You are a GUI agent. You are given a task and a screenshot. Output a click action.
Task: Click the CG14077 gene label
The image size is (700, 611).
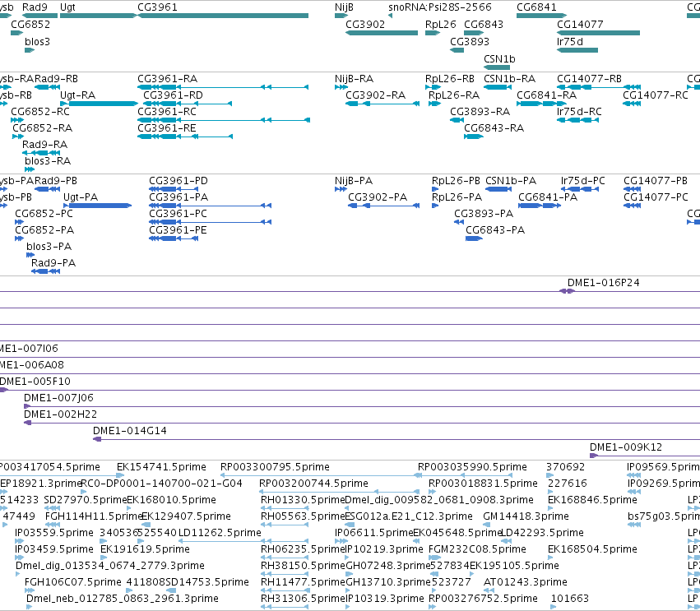[580, 24]
